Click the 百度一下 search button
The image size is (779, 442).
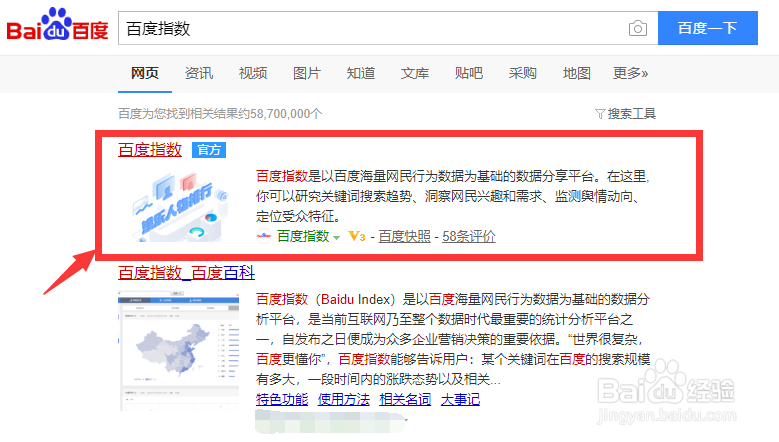[707, 28]
